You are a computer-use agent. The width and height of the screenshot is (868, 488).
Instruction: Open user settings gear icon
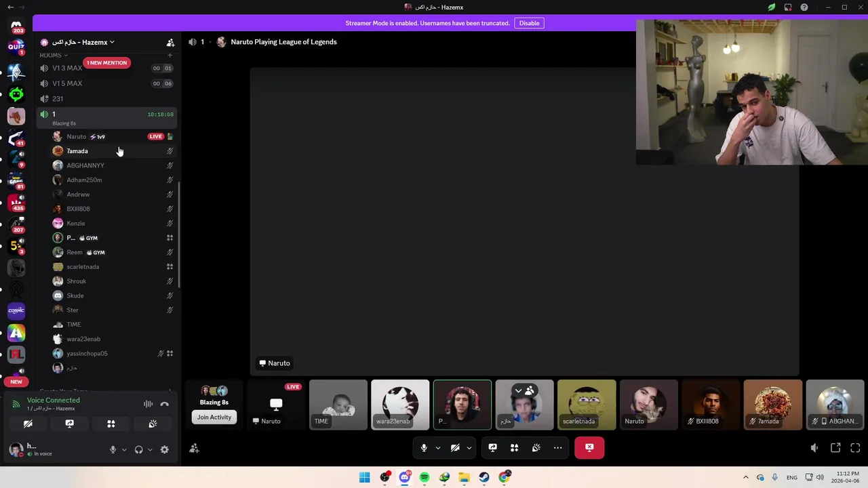coord(164,449)
